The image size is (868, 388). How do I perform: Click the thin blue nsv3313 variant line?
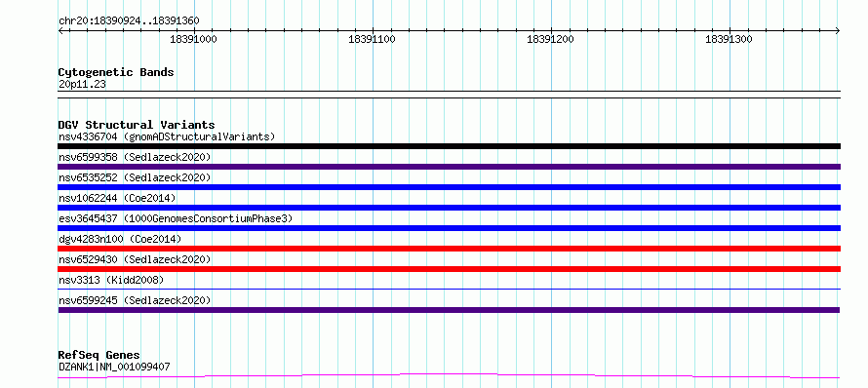click(449, 289)
